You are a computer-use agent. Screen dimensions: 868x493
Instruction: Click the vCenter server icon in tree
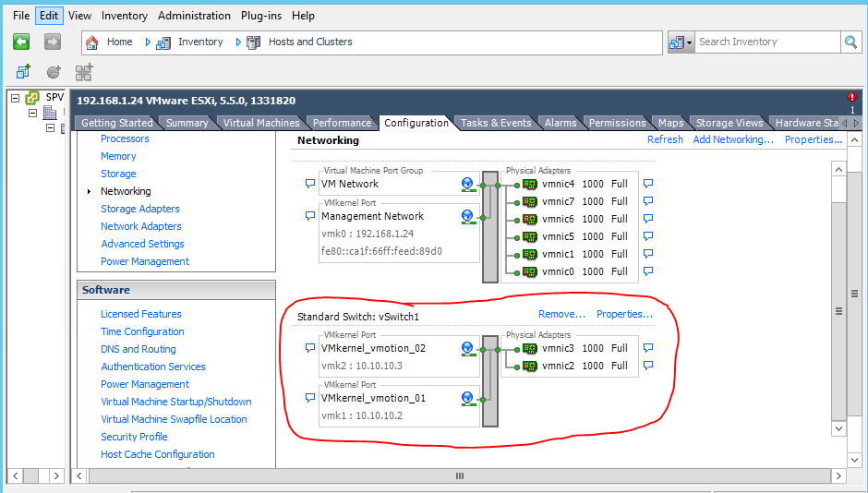[32, 97]
